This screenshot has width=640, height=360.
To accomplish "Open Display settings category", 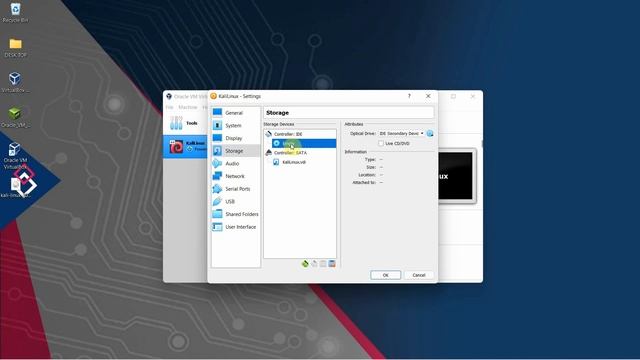I will (236, 138).
